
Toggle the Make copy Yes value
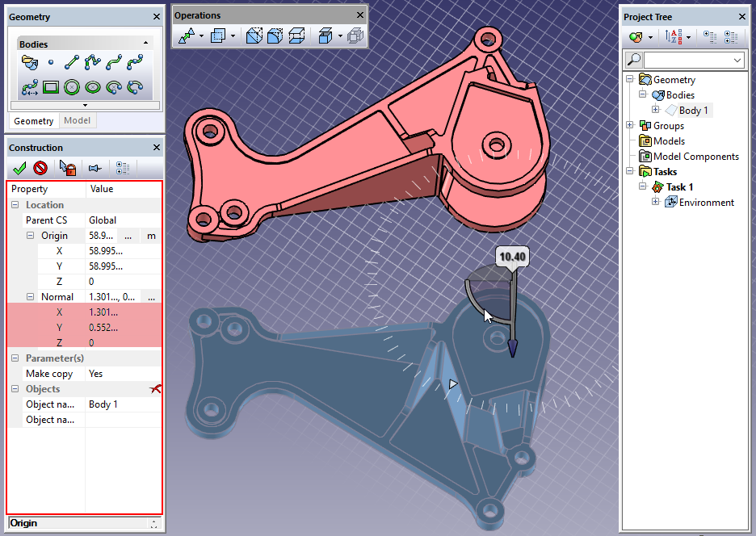(x=123, y=374)
